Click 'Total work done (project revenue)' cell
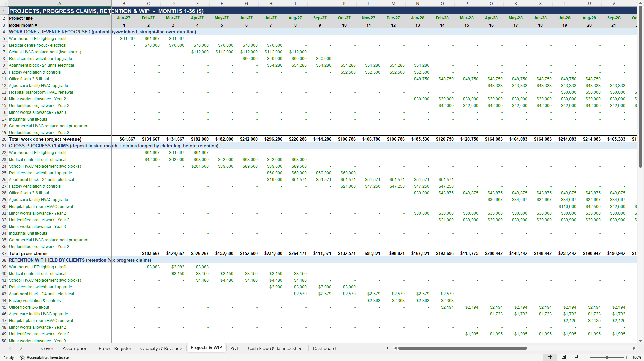644x361 pixels. [60, 139]
